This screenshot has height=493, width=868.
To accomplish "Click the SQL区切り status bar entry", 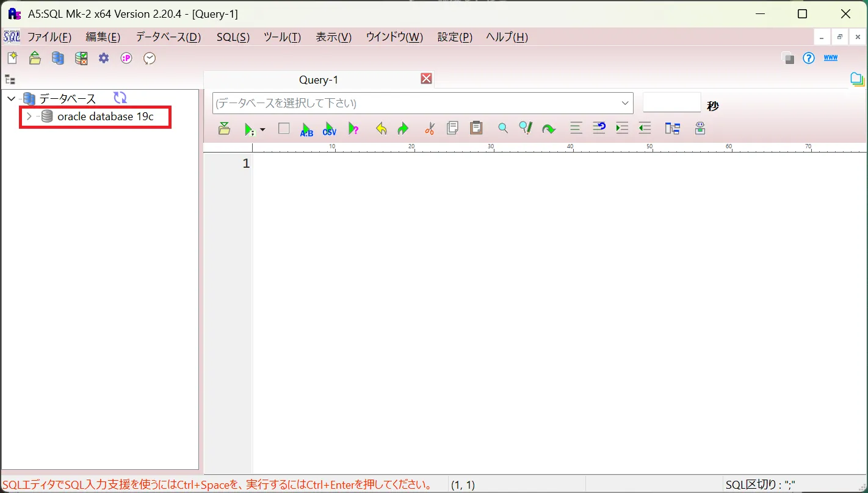I will point(760,485).
